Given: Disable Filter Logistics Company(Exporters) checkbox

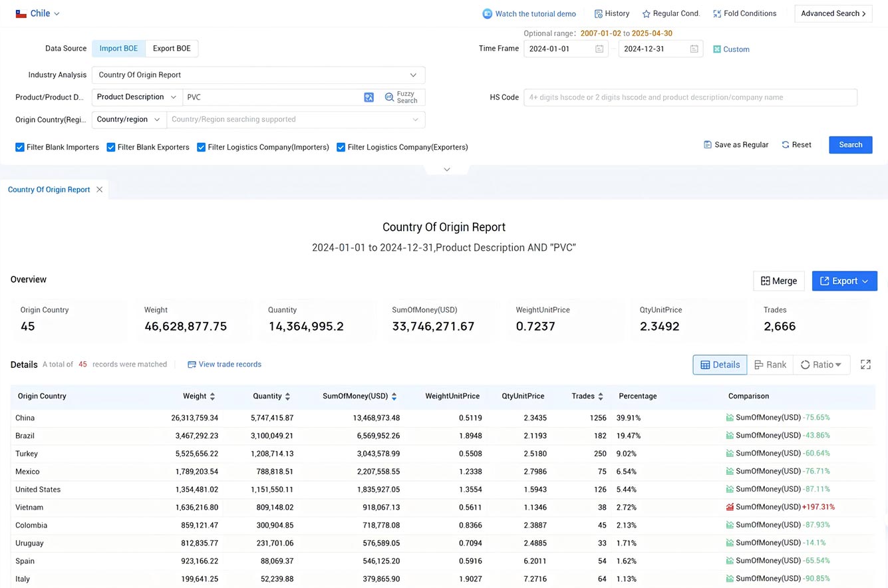Looking at the screenshot, I should [341, 148].
